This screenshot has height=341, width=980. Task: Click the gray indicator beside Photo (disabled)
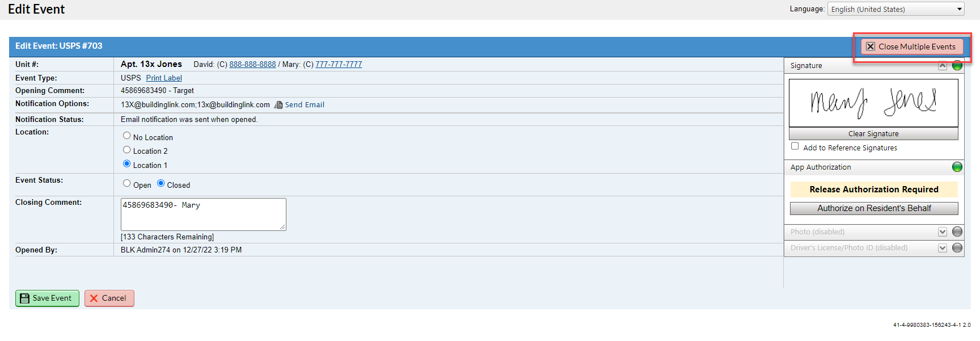[x=957, y=231]
